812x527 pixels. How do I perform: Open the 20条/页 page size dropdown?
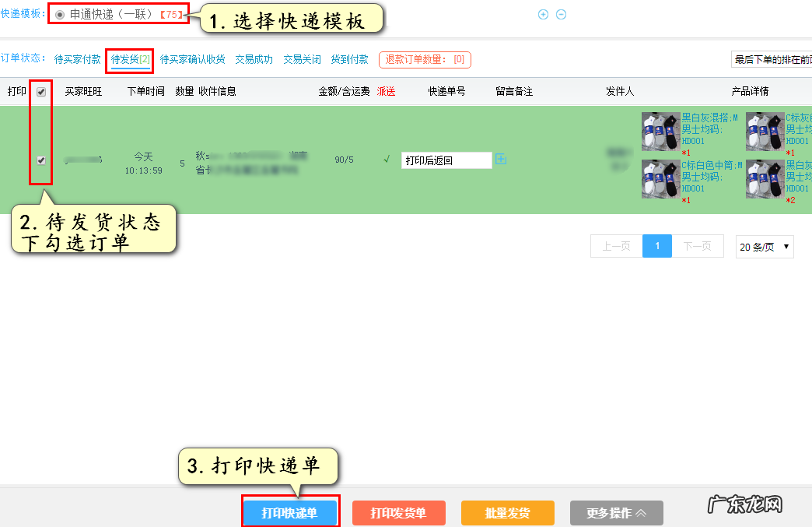tap(764, 246)
